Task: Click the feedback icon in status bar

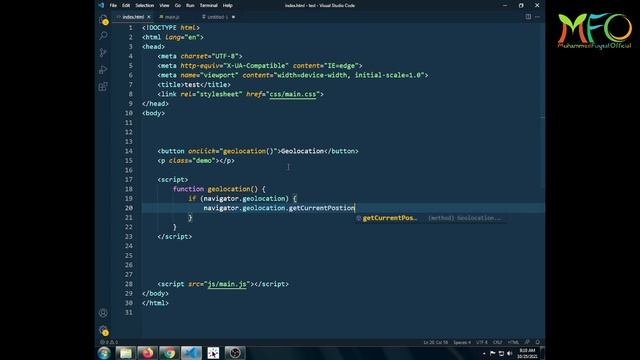Action: click(x=527, y=342)
